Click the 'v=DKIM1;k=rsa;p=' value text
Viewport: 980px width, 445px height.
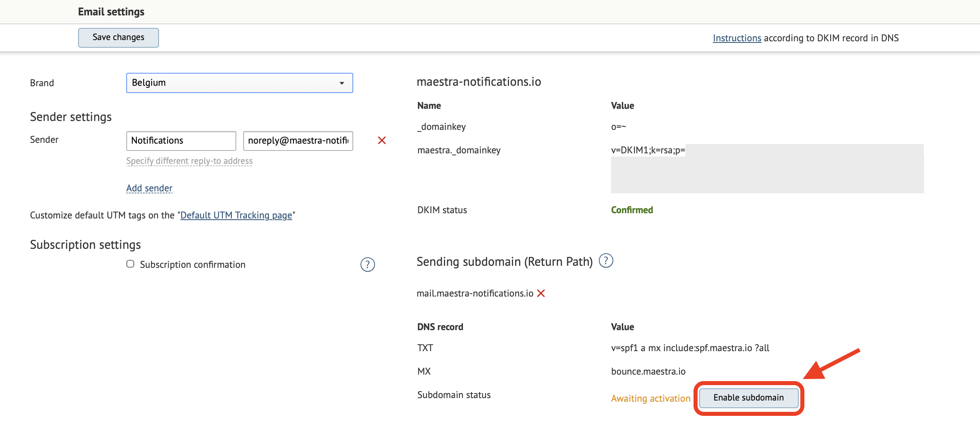point(648,150)
